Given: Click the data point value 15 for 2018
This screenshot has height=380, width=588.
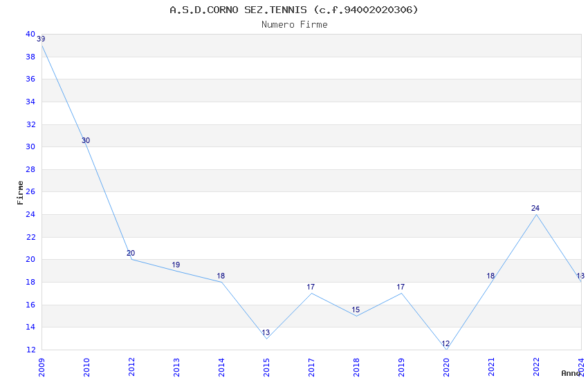Looking at the screenshot, I should click(356, 310).
